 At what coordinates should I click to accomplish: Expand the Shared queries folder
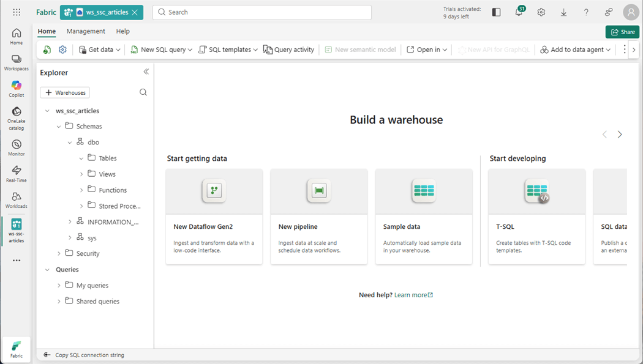(59, 302)
